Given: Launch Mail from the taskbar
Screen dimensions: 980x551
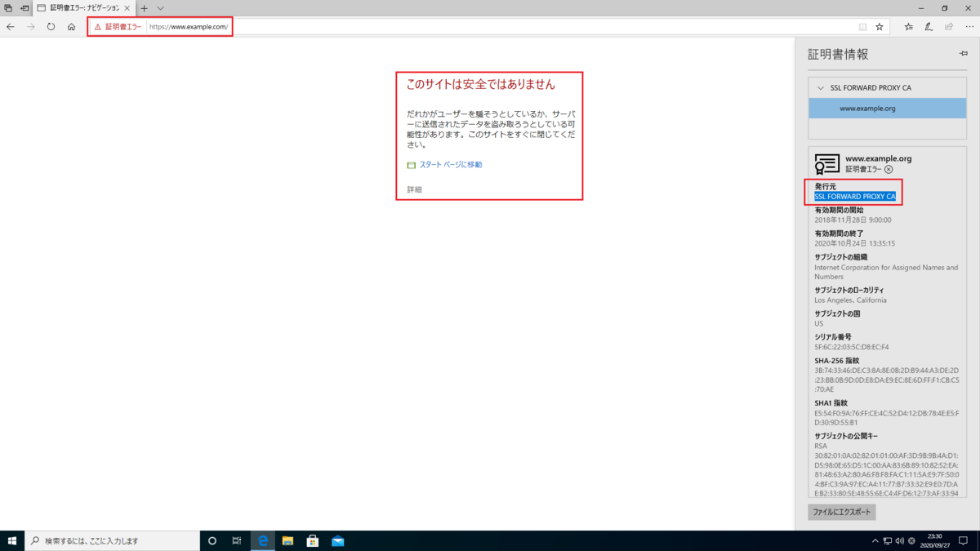Looking at the screenshot, I should (338, 540).
